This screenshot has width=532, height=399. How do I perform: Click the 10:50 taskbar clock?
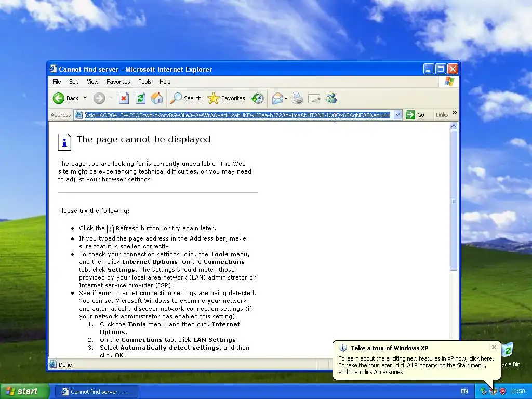click(517, 392)
